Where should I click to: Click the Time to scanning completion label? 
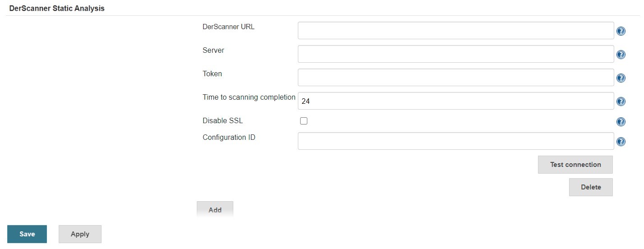[x=249, y=97]
